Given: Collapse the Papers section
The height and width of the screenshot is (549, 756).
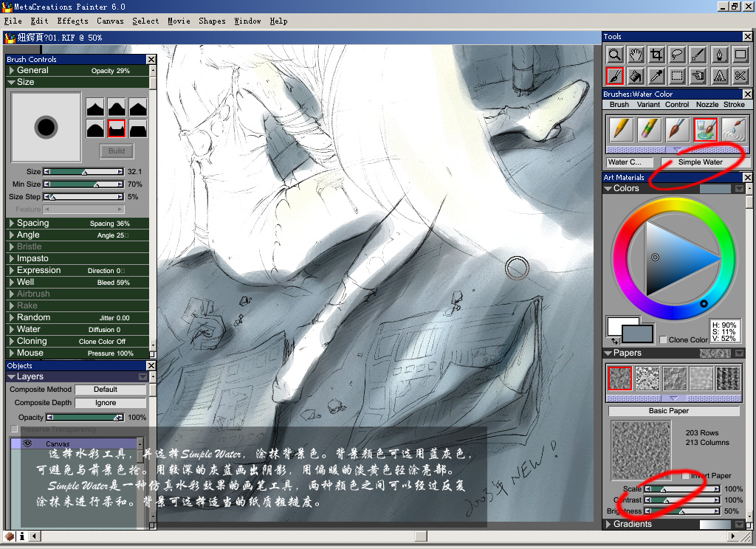Looking at the screenshot, I should click(x=608, y=353).
